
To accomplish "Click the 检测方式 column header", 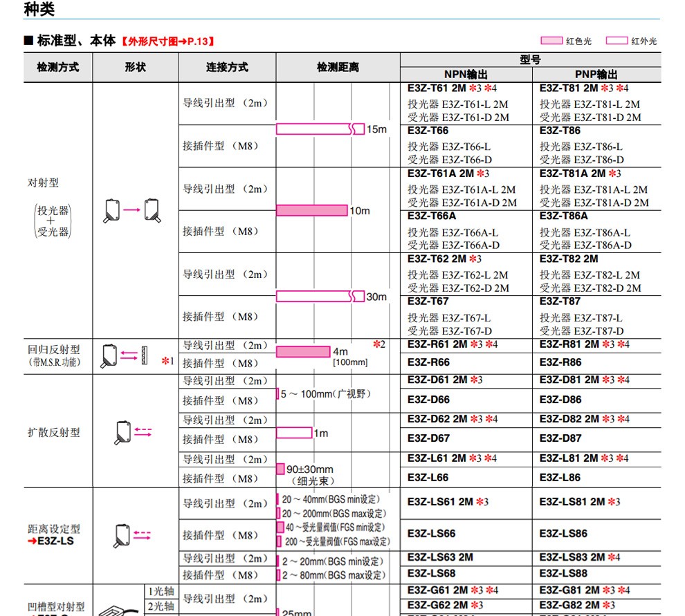I will pos(57,67).
